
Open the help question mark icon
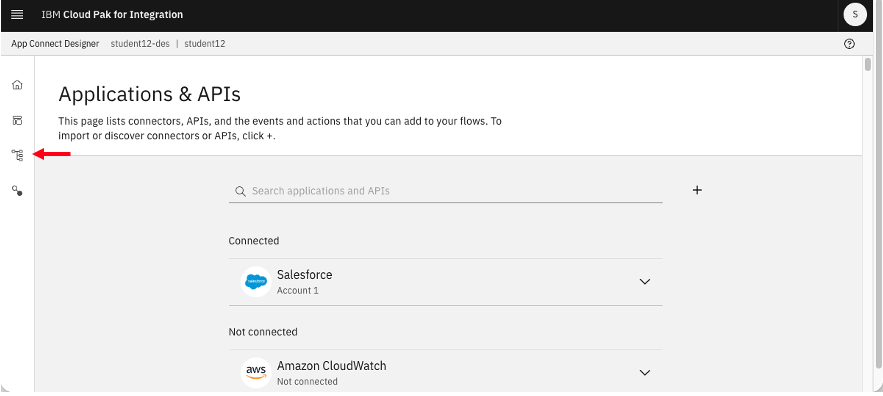tap(849, 44)
